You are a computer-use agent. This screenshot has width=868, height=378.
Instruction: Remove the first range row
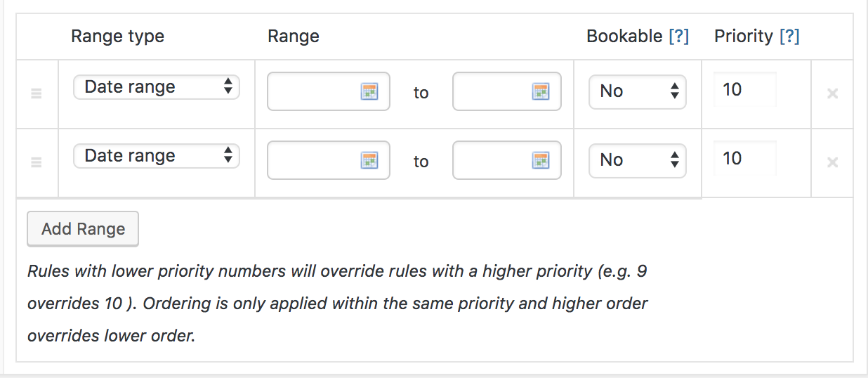tap(833, 93)
